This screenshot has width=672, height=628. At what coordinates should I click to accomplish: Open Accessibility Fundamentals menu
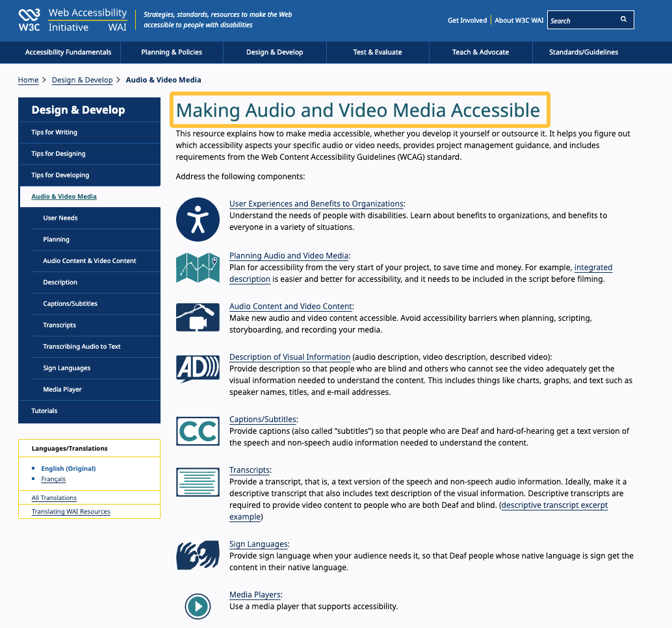tap(68, 52)
